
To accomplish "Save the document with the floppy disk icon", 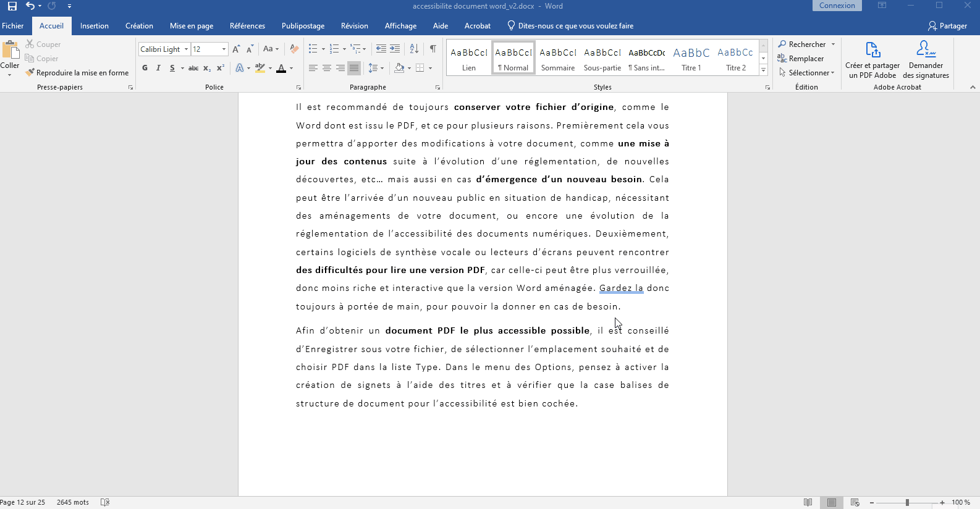I will 12,6.
